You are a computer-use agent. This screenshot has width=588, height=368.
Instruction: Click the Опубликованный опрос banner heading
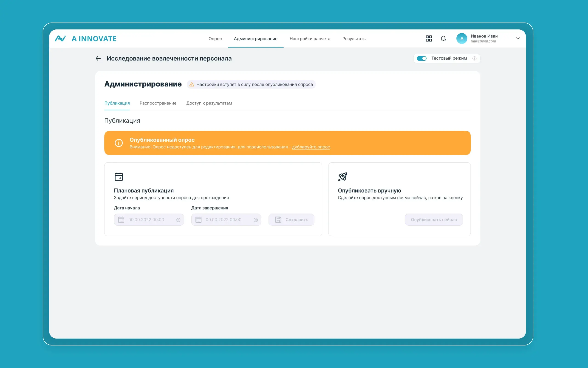[x=162, y=140]
